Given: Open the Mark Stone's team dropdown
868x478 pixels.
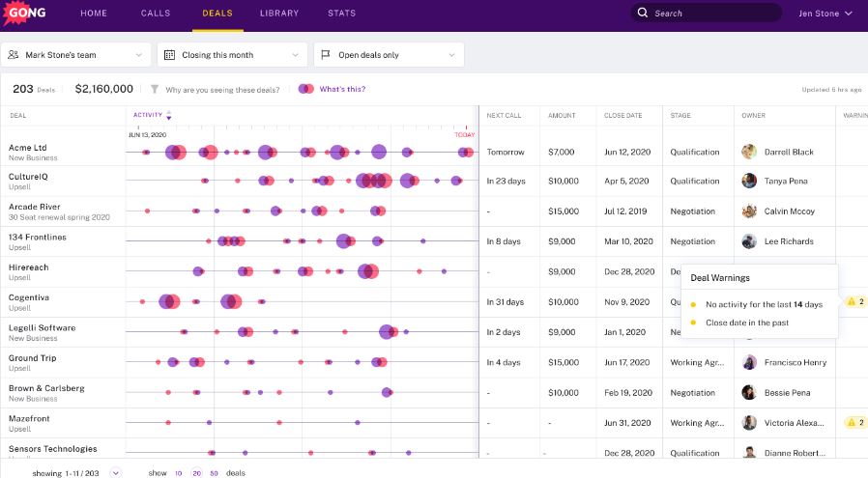Looking at the screenshot, I should tap(75, 55).
